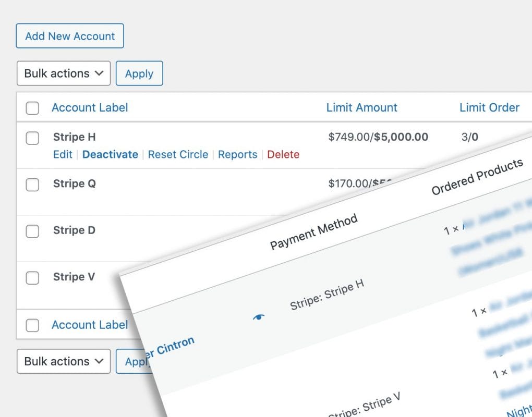This screenshot has height=417, width=532.
Task: Select the Stripe Q row checkbox
Action: tap(32, 185)
